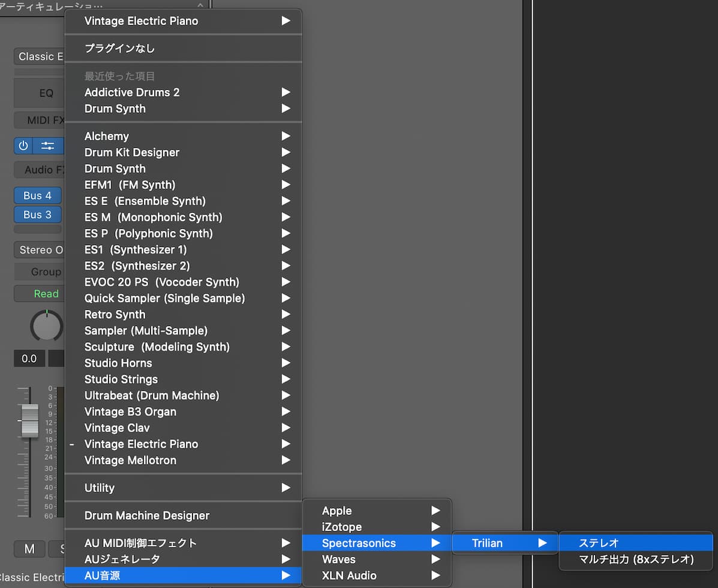Select Sculpture (Modeling Synth) entry
This screenshot has width=718, height=588.
point(183,347)
